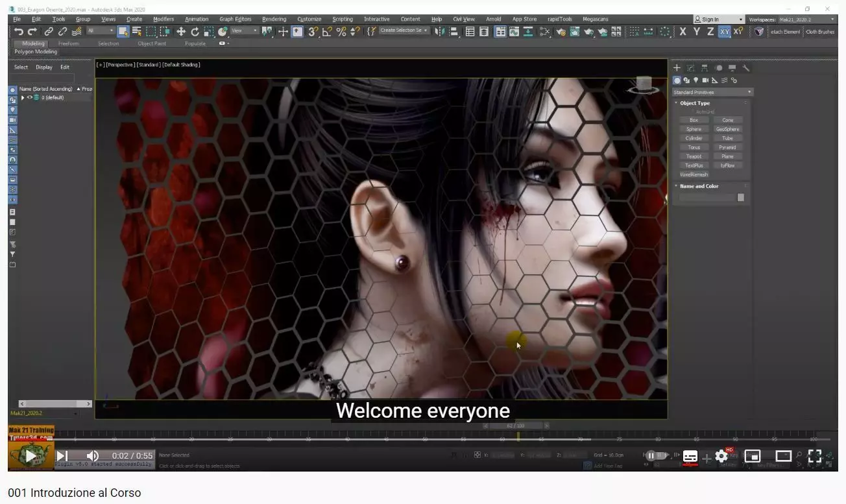846x504 pixels.
Task: Toggle the Angle Snap icon
Action: pos(327,31)
